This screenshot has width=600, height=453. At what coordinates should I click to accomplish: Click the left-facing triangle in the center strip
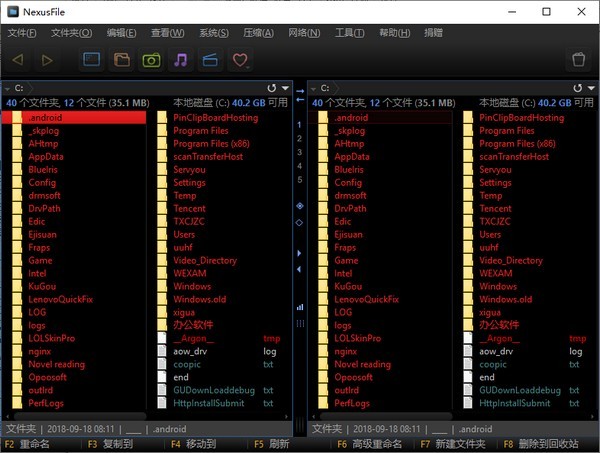point(299,269)
